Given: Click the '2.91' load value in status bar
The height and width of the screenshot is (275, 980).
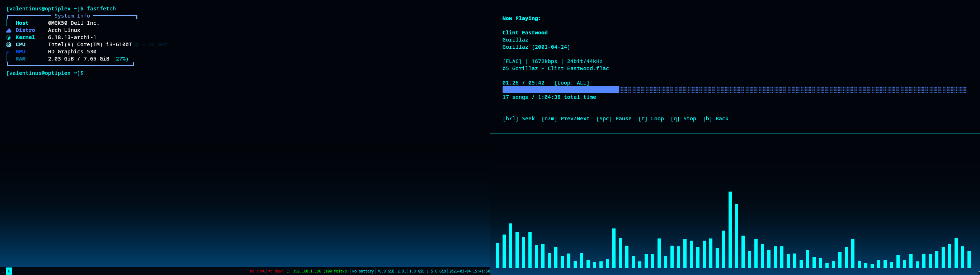Looking at the screenshot, I should click(402, 271).
